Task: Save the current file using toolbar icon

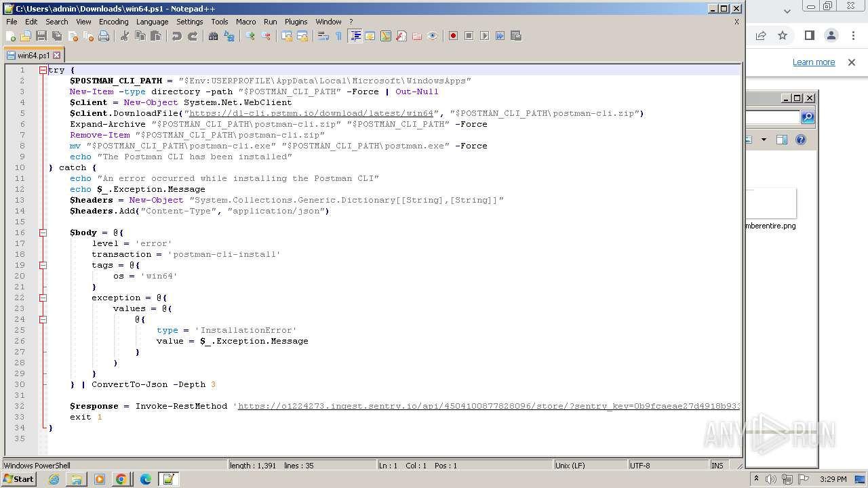Action: pyautogui.click(x=41, y=36)
